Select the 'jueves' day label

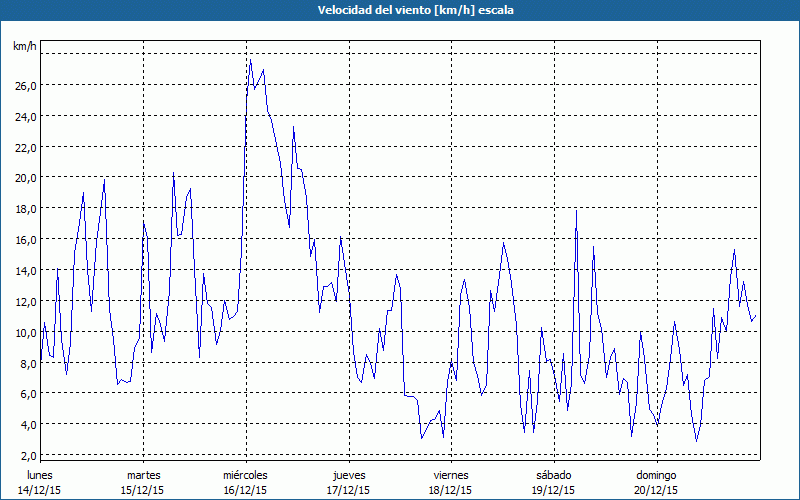pos(348,474)
